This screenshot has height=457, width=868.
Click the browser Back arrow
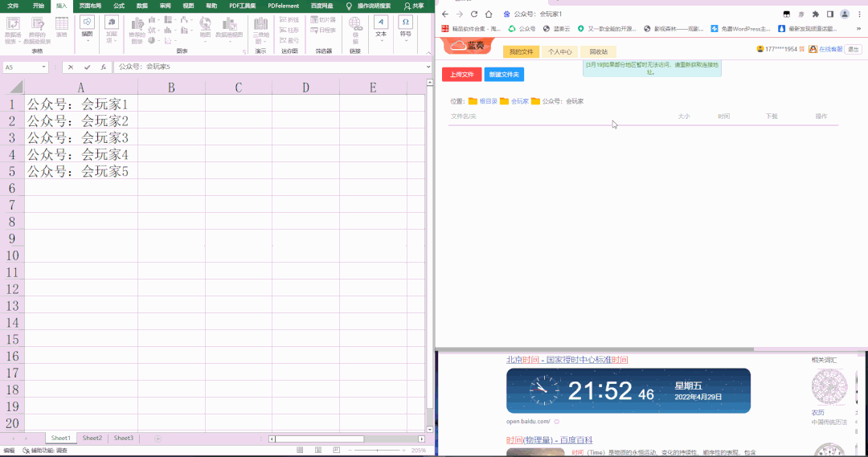coord(445,14)
